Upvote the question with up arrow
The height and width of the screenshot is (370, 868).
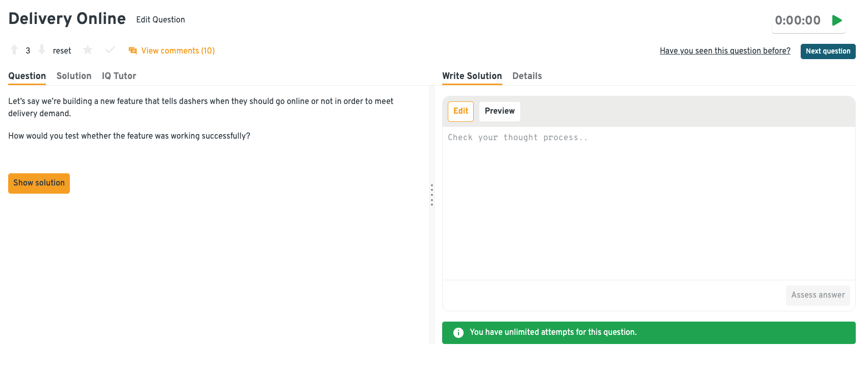pos(14,50)
